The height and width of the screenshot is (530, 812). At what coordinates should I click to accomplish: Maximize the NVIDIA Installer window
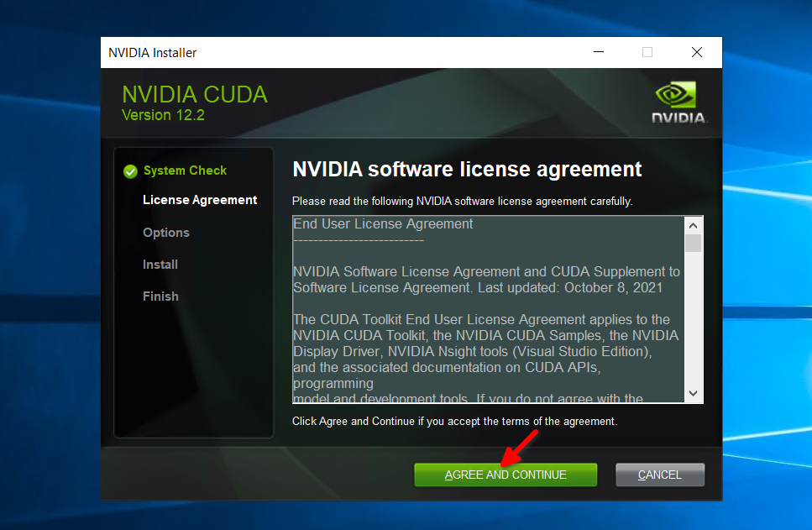click(647, 52)
